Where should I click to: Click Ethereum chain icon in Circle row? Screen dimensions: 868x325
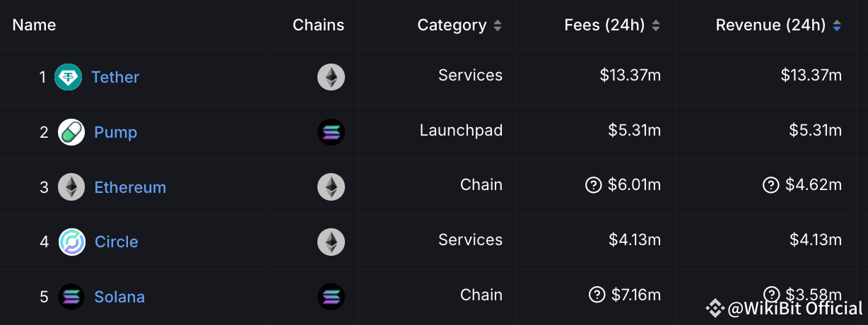pyautogui.click(x=331, y=242)
